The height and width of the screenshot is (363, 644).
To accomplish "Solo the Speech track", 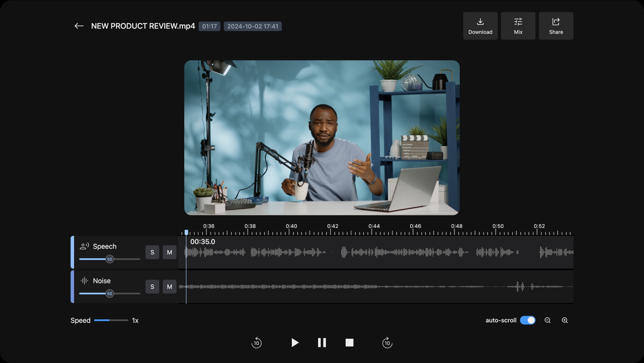I will [x=152, y=252].
